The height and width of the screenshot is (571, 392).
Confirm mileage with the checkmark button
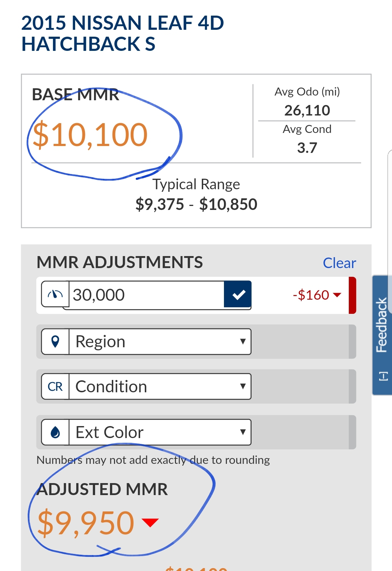point(238,294)
